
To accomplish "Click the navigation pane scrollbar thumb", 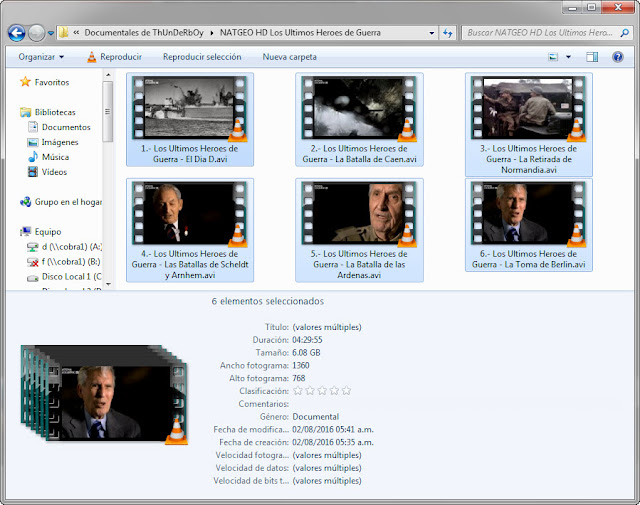I will (108, 111).
